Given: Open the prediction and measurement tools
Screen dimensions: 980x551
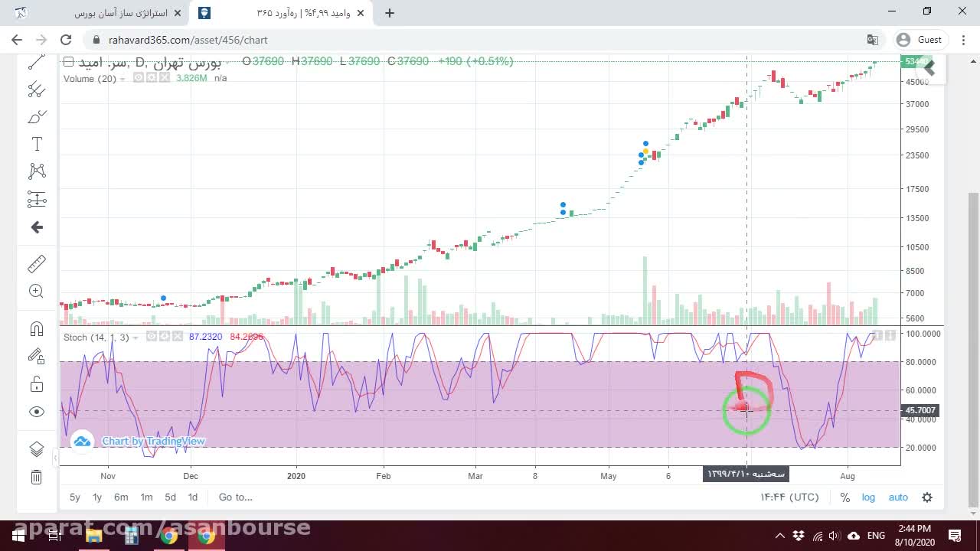Looking at the screenshot, I should [36, 200].
